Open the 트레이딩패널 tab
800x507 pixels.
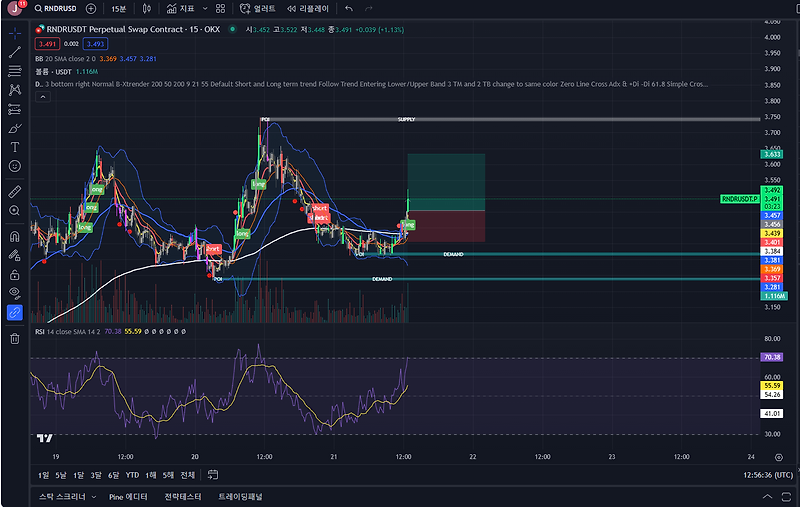pos(240,497)
